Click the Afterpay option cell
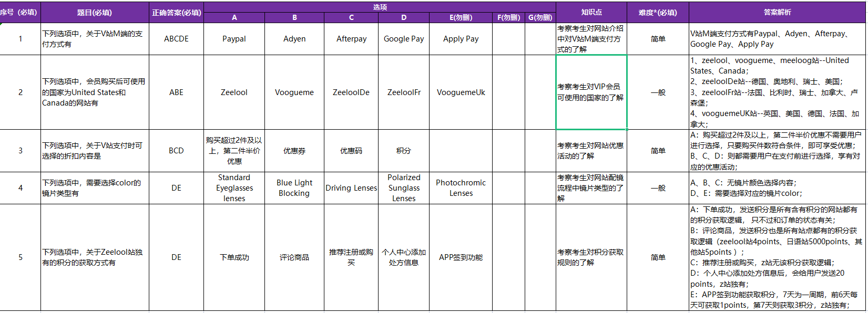 pyautogui.click(x=351, y=39)
